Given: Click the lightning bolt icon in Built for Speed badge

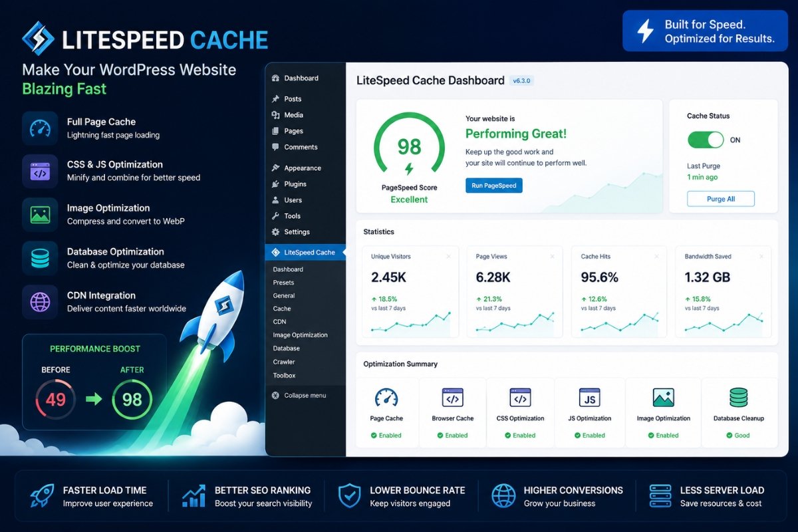Looking at the screenshot, I should [646, 31].
